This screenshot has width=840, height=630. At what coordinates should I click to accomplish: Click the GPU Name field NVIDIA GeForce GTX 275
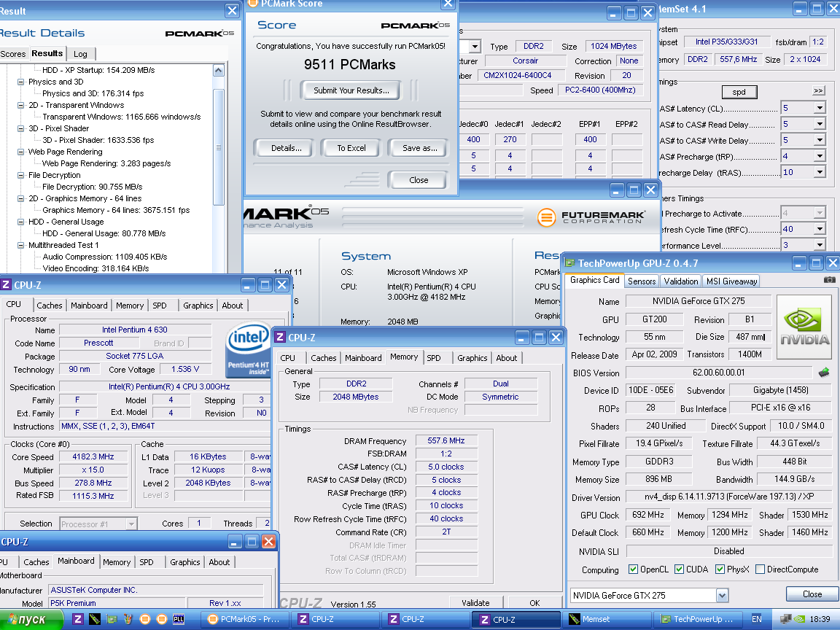[x=699, y=301]
